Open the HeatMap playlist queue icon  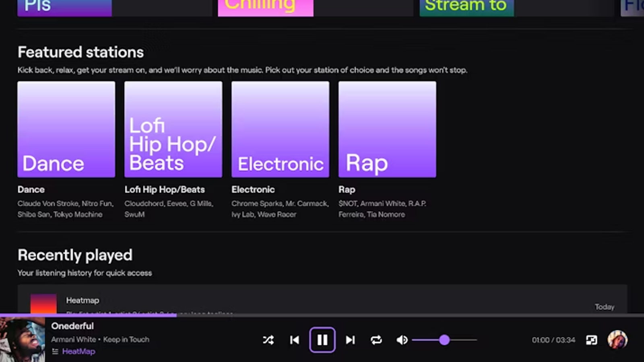tap(55, 351)
